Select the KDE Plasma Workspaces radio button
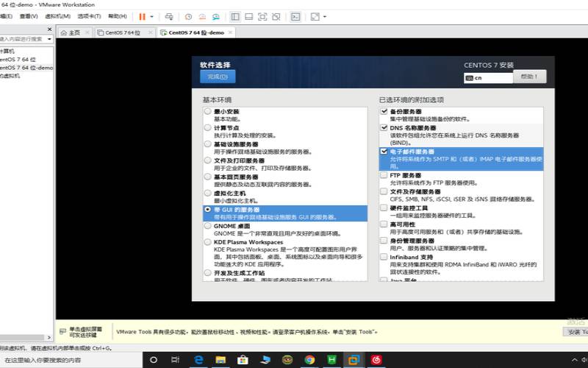 (x=208, y=242)
